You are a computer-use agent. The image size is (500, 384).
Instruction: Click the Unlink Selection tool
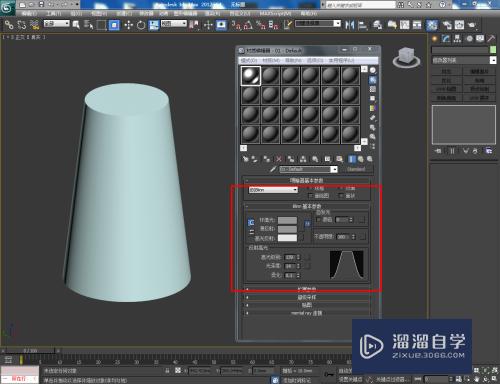[22, 25]
